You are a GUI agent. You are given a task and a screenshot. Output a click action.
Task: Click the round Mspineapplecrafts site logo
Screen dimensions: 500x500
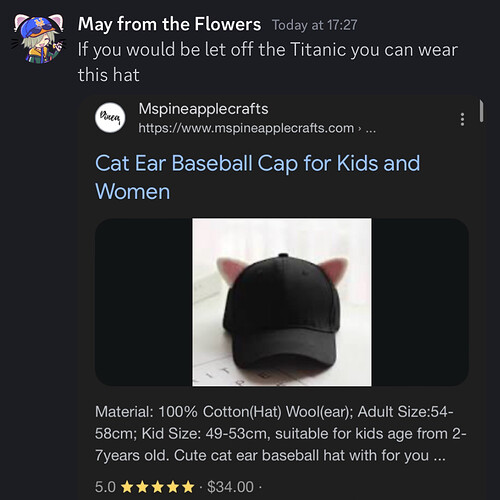110,118
